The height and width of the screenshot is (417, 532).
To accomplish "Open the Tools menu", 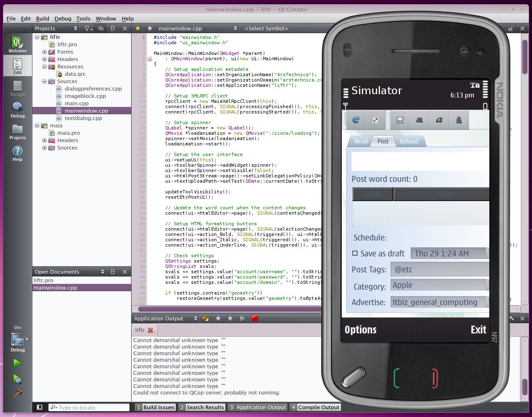I will pyautogui.click(x=83, y=18).
